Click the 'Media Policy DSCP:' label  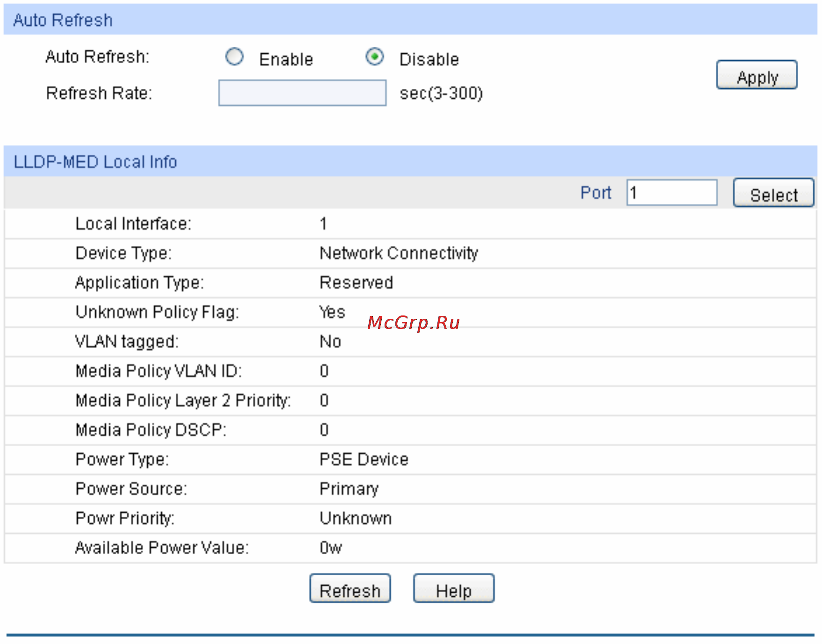click(x=151, y=430)
